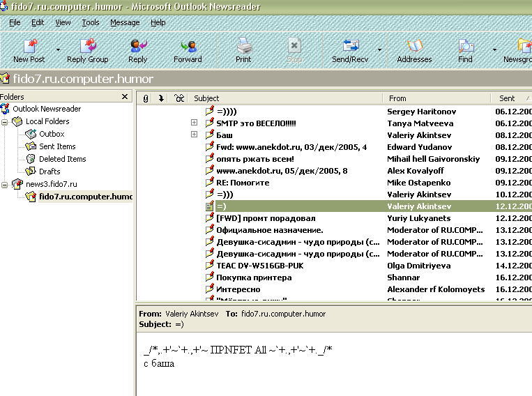Expand the Баш message thread
Viewport: 532px width, 396px height.
point(194,135)
